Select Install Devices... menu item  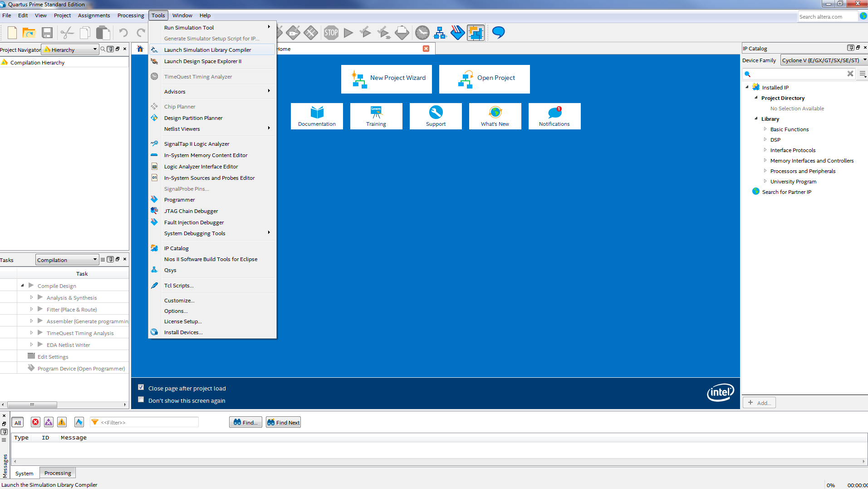(x=212, y=332)
